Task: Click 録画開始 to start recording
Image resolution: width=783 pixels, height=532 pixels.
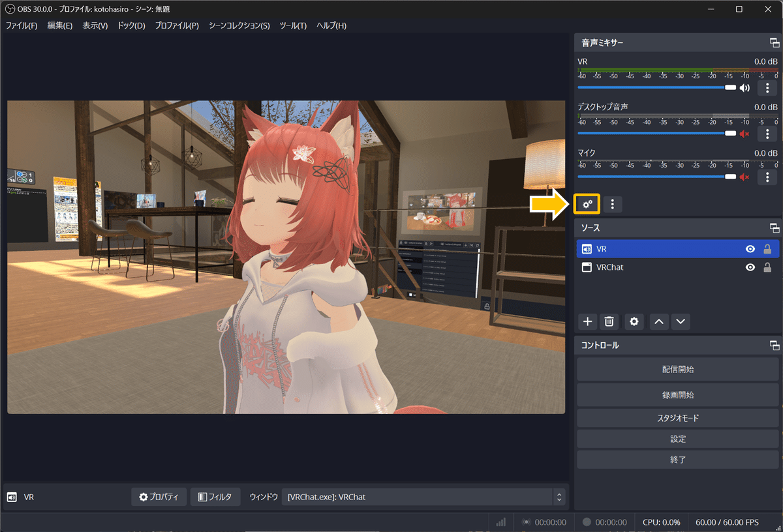Action: pos(678,395)
